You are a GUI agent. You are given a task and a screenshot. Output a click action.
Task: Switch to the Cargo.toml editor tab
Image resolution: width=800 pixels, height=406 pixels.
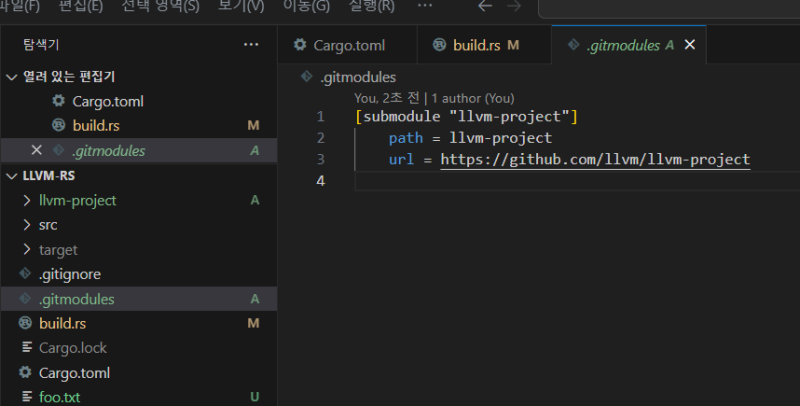coord(340,45)
